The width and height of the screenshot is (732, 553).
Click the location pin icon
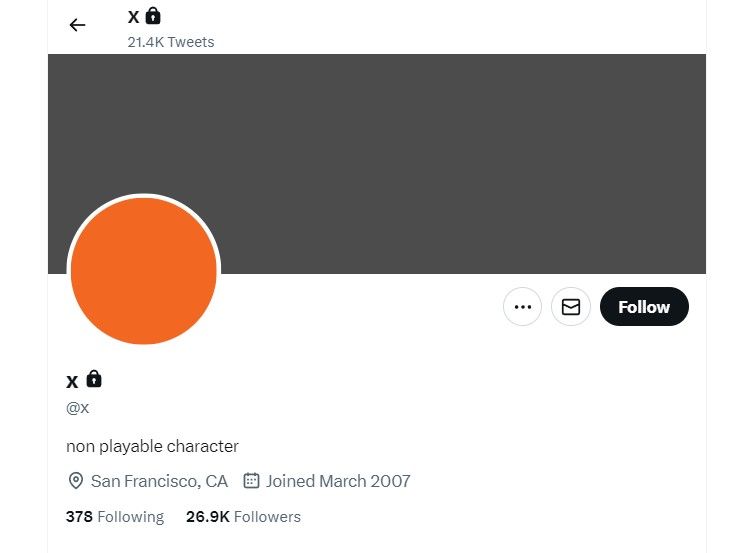(75, 481)
